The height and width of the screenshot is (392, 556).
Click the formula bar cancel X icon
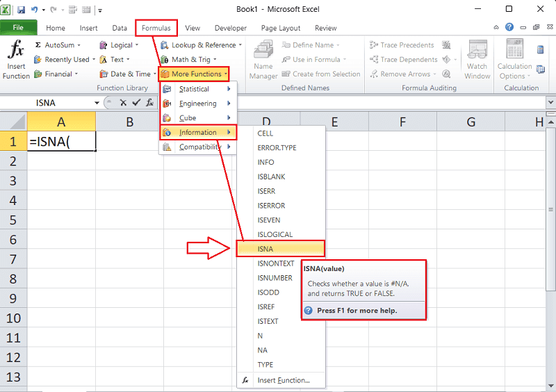pyautogui.click(x=123, y=103)
